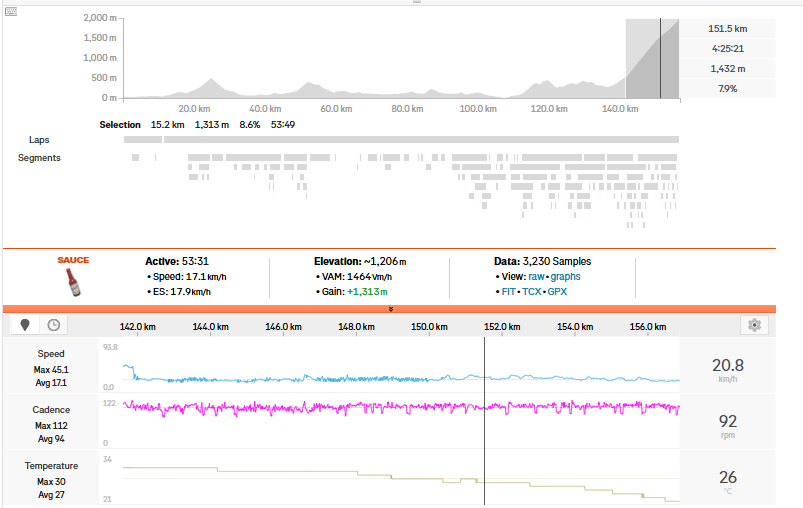
Task: Click the Speed graph line area
Action: click(x=402, y=365)
